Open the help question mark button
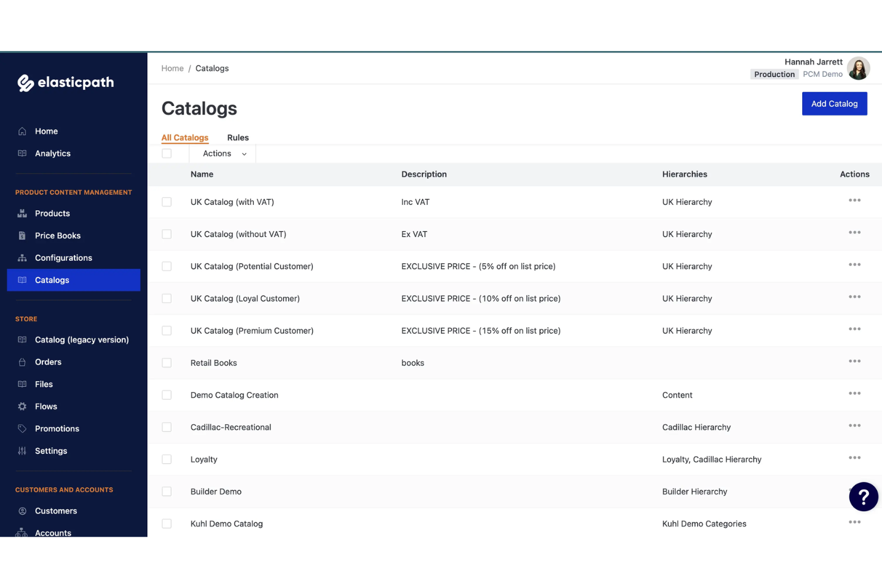 click(x=864, y=496)
